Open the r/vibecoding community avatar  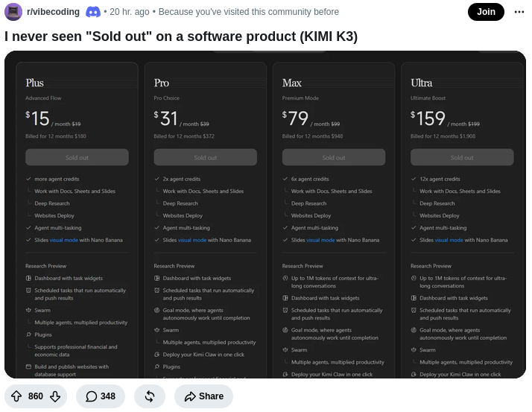point(13,12)
